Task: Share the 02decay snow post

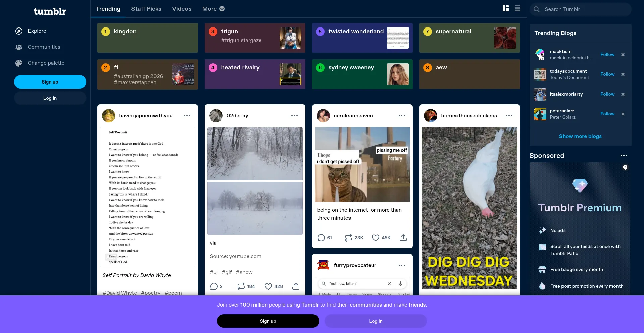Action: coord(296,286)
